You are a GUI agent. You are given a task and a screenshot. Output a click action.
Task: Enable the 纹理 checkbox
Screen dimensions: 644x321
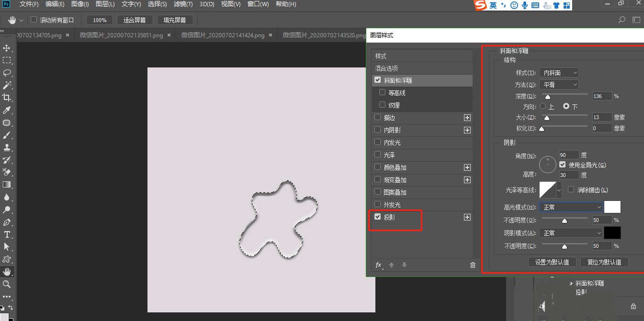tap(382, 105)
